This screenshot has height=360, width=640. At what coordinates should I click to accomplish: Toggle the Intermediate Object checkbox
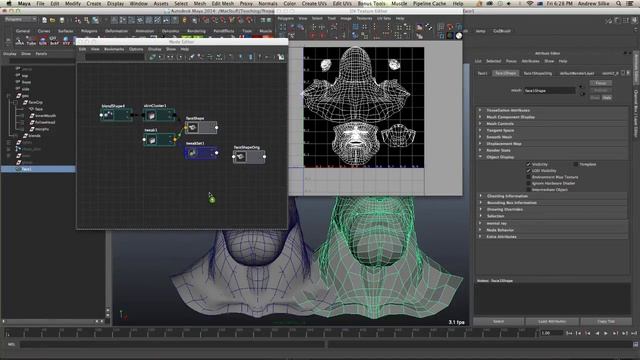click(x=529, y=189)
